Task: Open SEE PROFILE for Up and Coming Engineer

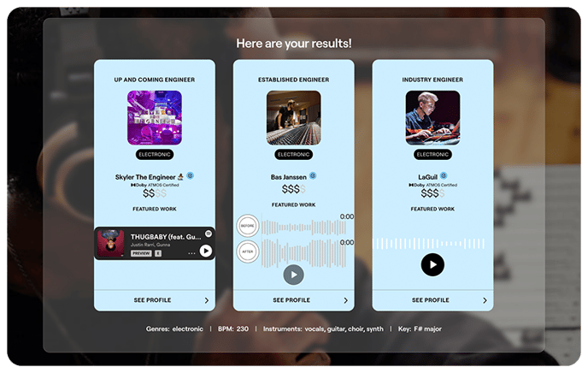Action: point(152,300)
